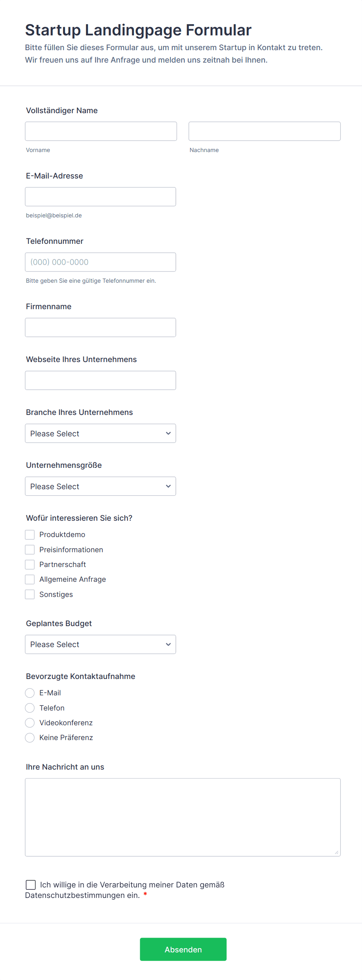Expand the Unternehmensgröße dropdown

click(100, 486)
